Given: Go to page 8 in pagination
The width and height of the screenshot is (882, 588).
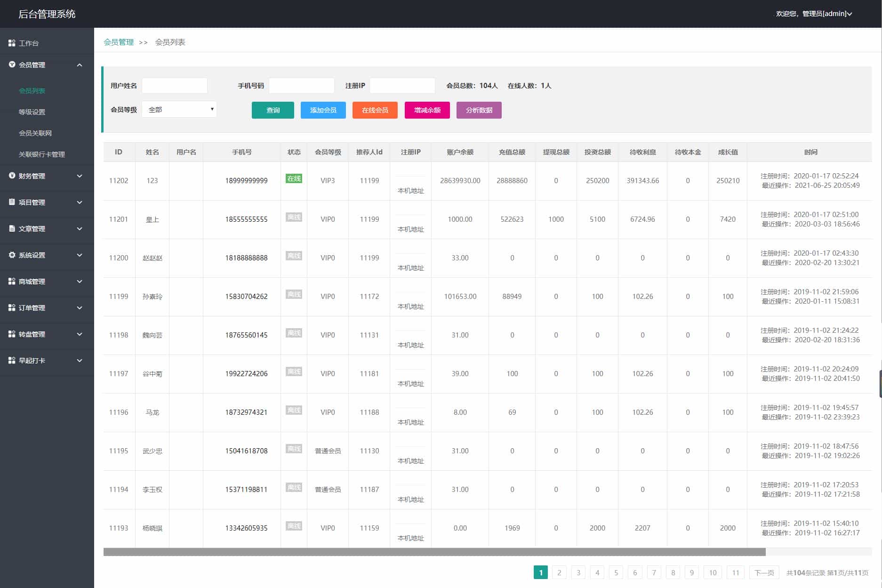Looking at the screenshot, I should pyautogui.click(x=673, y=572).
